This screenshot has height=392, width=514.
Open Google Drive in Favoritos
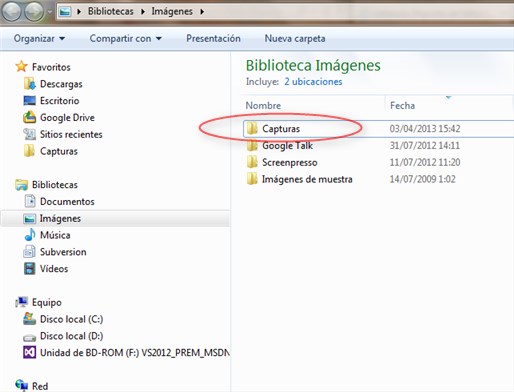(x=67, y=117)
